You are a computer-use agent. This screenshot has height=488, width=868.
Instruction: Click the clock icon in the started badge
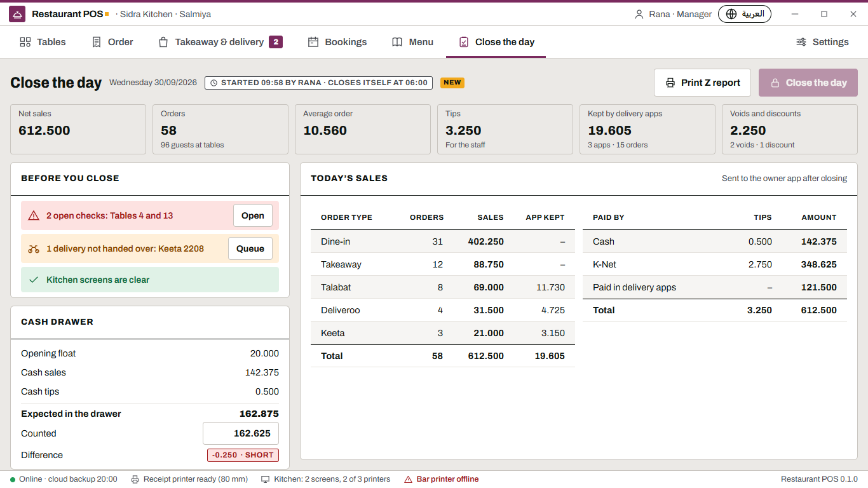(x=214, y=83)
